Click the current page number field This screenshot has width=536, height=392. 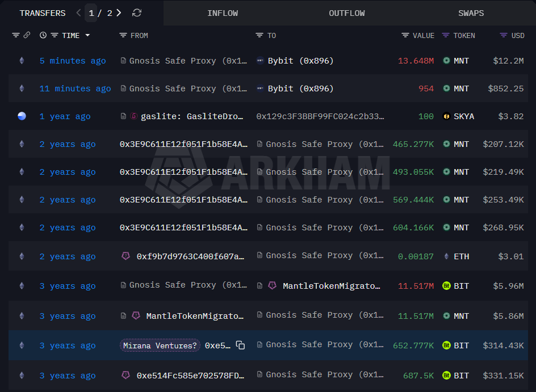tap(91, 12)
